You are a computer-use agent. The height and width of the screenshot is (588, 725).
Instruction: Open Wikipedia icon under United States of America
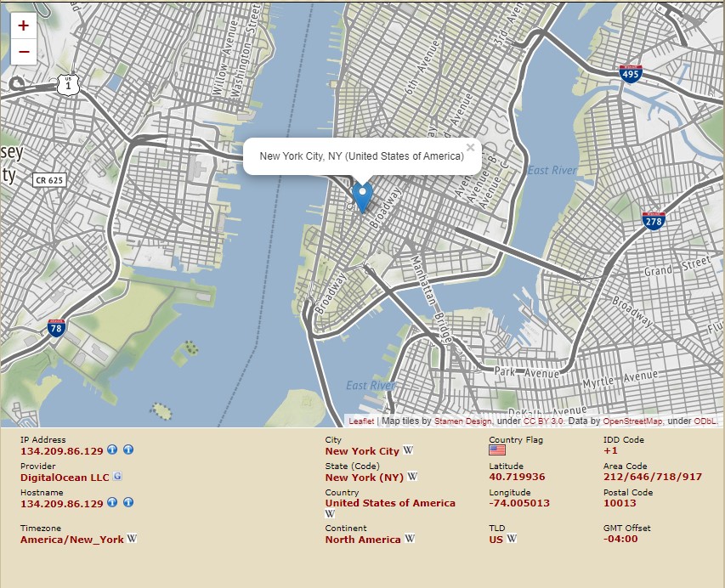(x=330, y=514)
